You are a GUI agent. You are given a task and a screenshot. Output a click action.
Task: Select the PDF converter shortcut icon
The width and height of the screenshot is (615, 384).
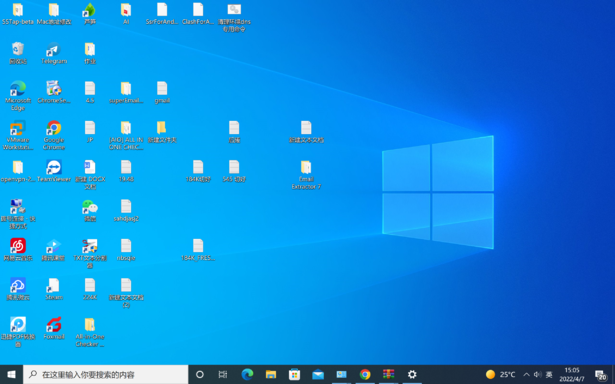pyautogui.click(x=18, y=332)
